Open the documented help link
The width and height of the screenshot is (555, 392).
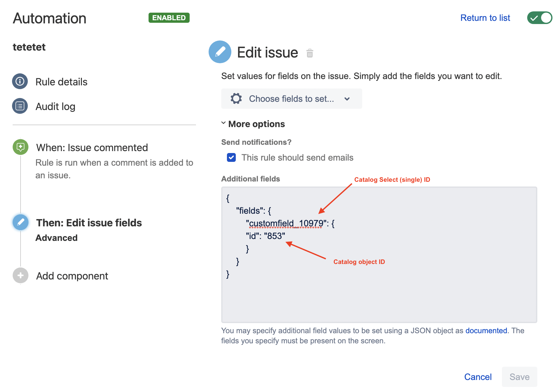tap(486, 331)
